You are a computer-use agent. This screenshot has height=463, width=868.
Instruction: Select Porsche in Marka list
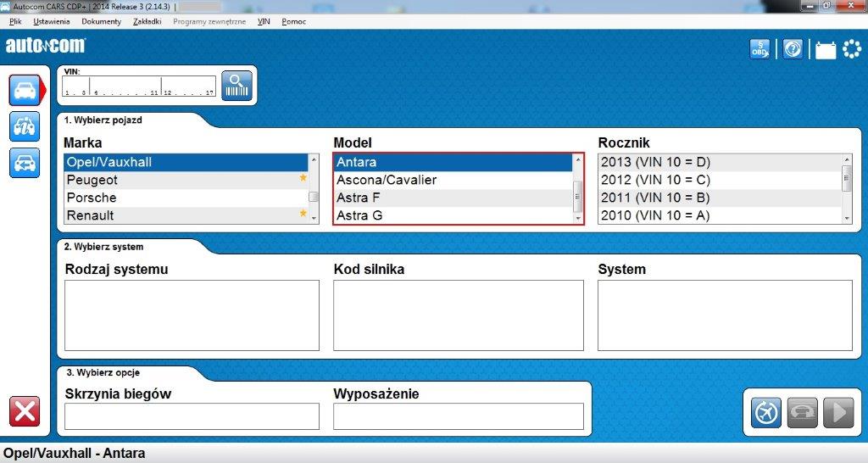186,198
